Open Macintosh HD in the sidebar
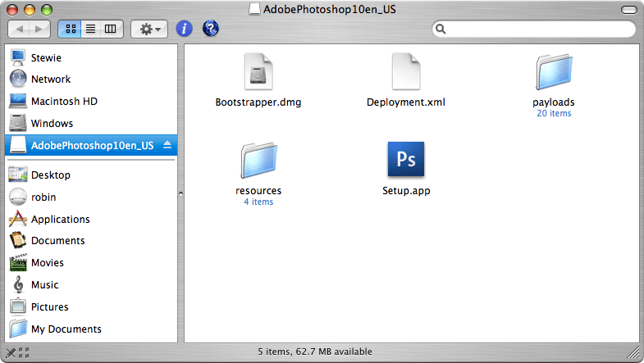This screenshot has height=363, width=644. (91, 101)
